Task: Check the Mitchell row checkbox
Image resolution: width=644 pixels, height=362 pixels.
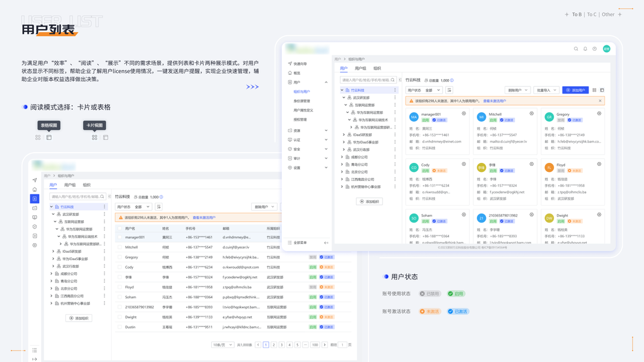Action: coord(120,247)
